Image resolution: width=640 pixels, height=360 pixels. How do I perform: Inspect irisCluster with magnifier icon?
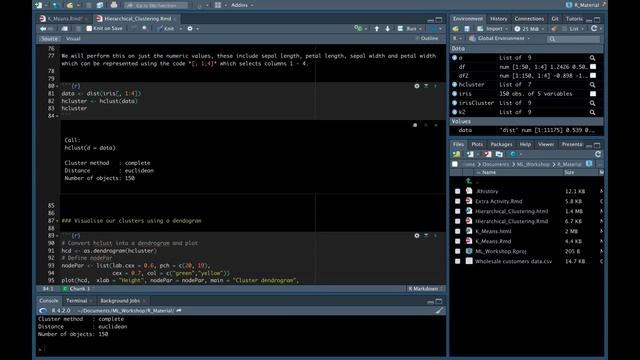pos(592,103)
